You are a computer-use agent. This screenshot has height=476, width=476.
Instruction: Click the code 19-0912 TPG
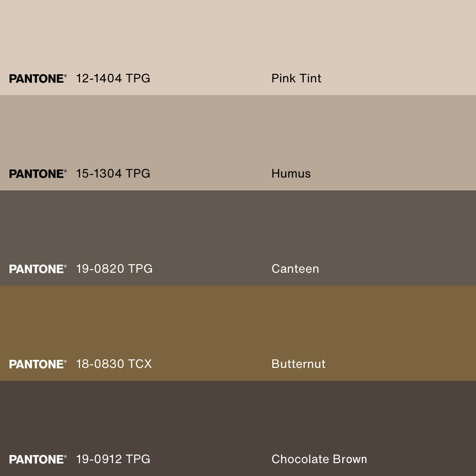(x=113, y=459)
